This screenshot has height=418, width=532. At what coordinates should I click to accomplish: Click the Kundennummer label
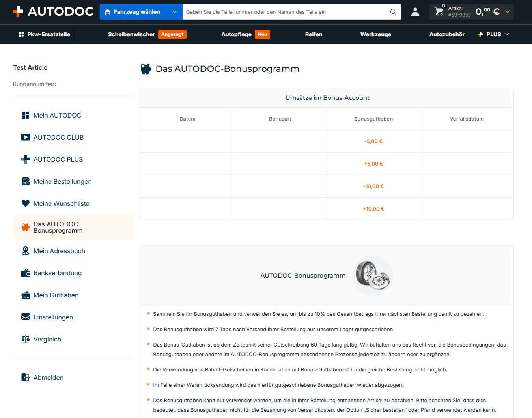point(34,84)
